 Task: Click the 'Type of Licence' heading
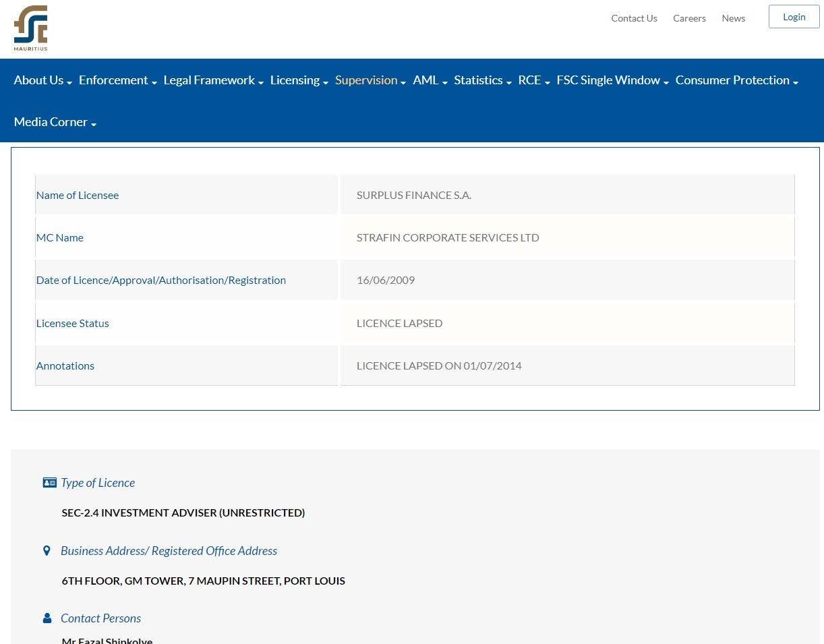click(98, 483)
